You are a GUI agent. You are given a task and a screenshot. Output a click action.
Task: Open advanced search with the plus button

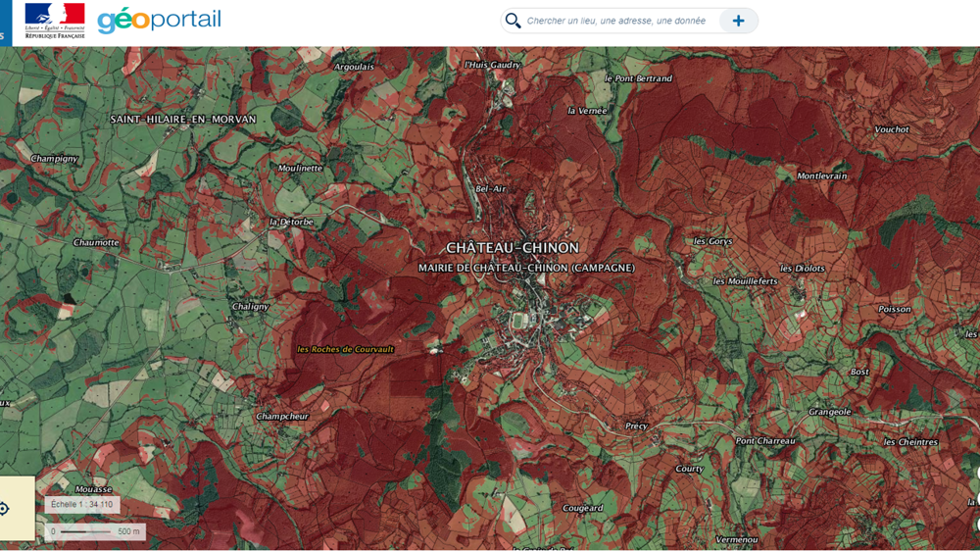[x=738, y=21]
